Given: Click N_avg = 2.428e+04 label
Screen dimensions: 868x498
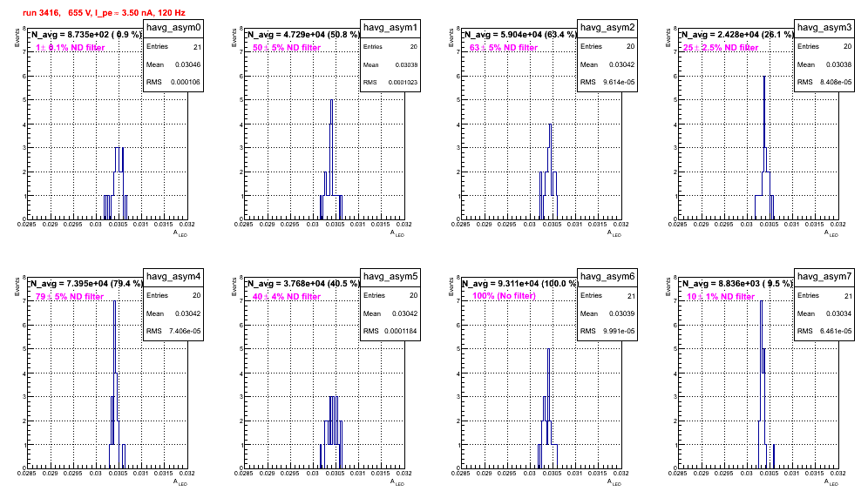Looking at the screenshot, I should click(737, 34).
